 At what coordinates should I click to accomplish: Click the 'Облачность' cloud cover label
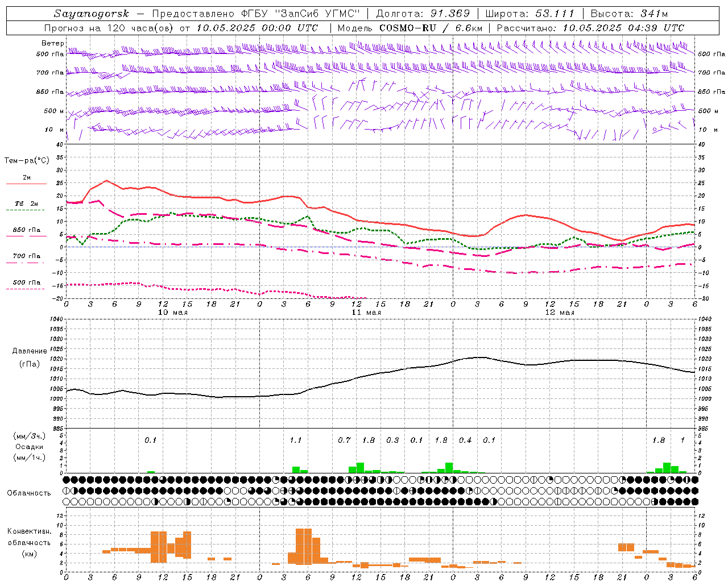pos(29,493)
